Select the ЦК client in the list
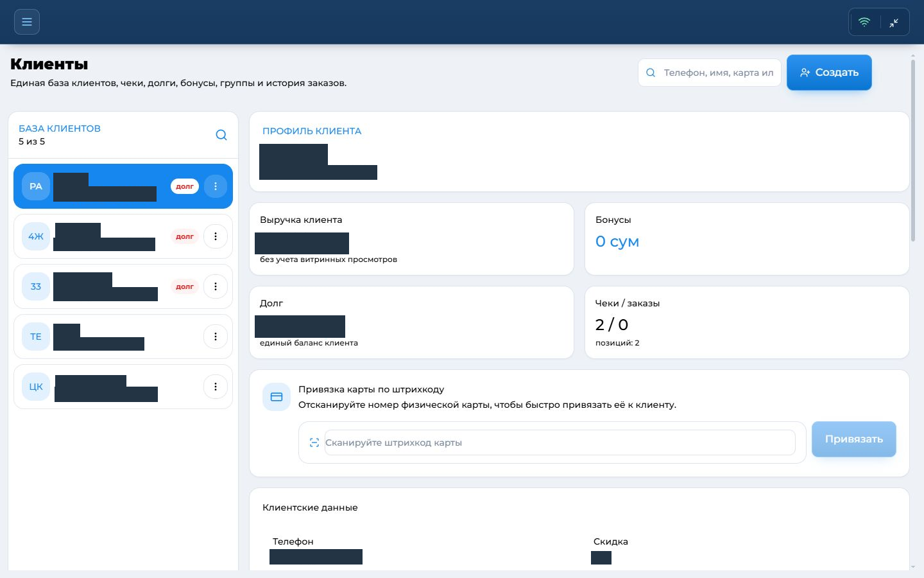 click(x=123, y=387)
